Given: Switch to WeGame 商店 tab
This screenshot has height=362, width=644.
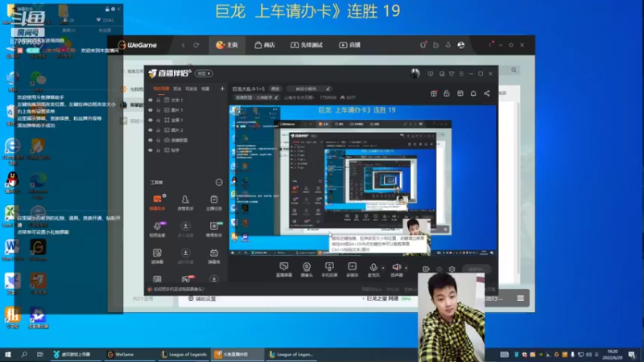Looking at the screenshot, I should coord(265,45).
